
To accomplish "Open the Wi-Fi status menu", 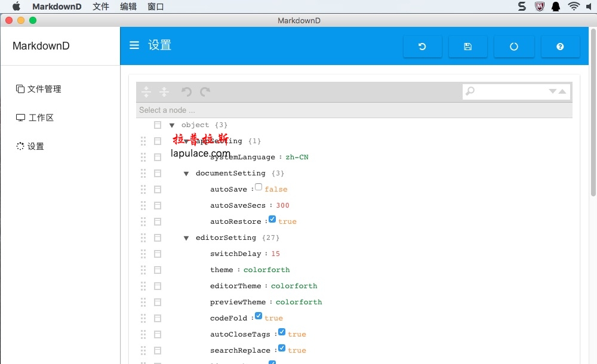I will click(x=574, y=6).
